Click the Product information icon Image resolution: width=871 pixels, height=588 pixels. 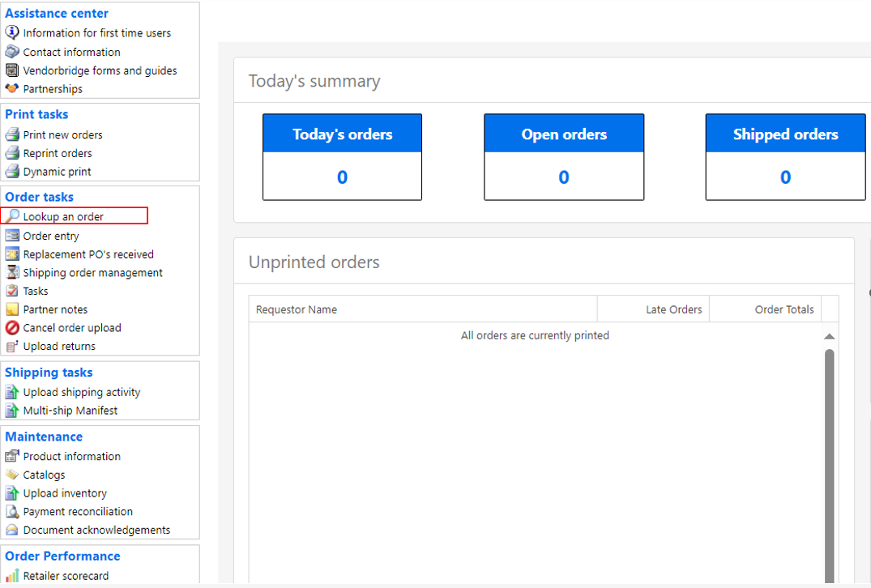click(x=12, y=456)
